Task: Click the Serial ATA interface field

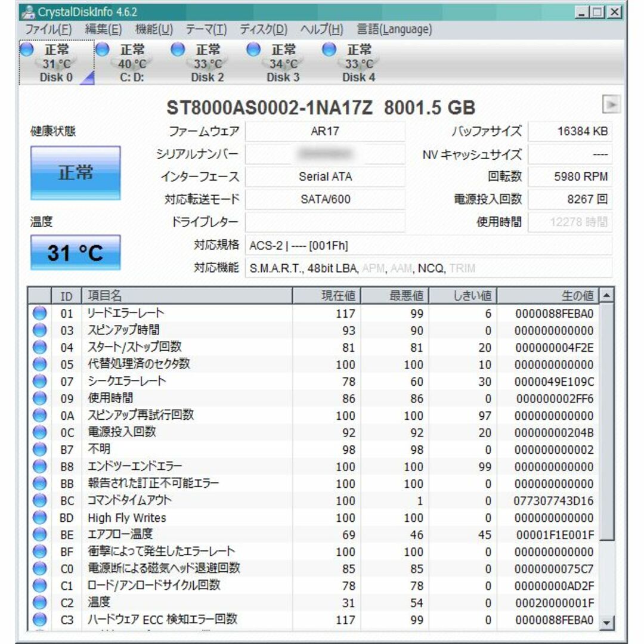Action: coord(325,177)
